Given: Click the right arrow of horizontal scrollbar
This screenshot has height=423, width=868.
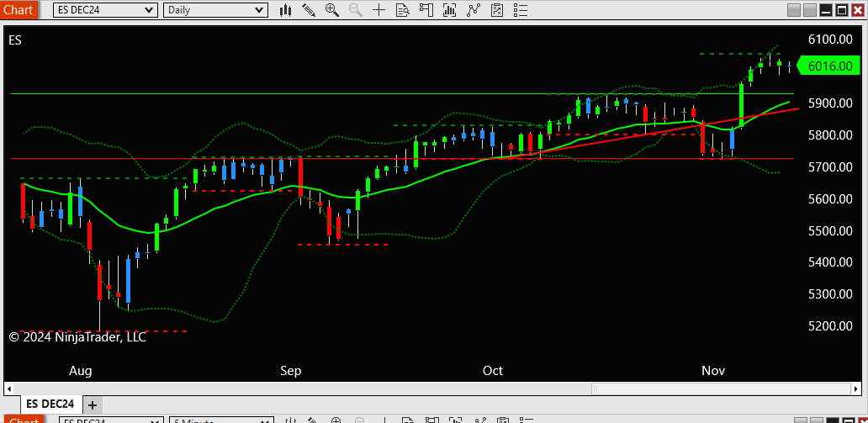Looking at the screenshot, I should 857,389.
